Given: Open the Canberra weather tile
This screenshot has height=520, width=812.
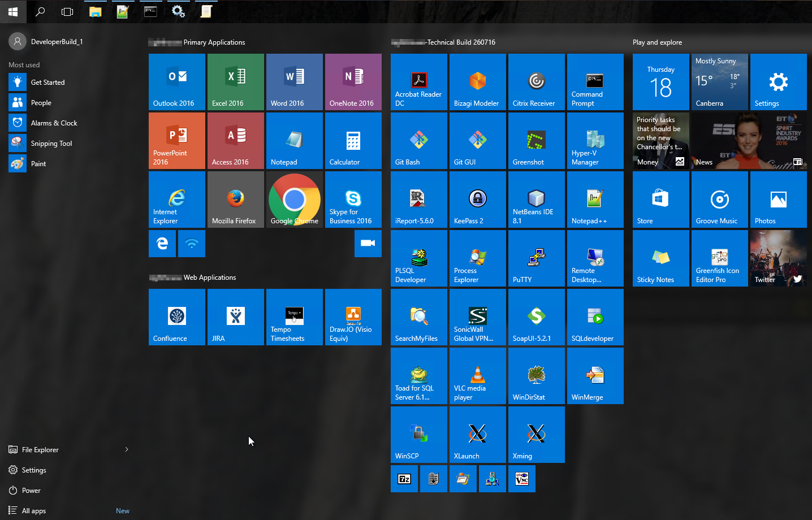Looking at the screenshot, I should coord(720,82).
